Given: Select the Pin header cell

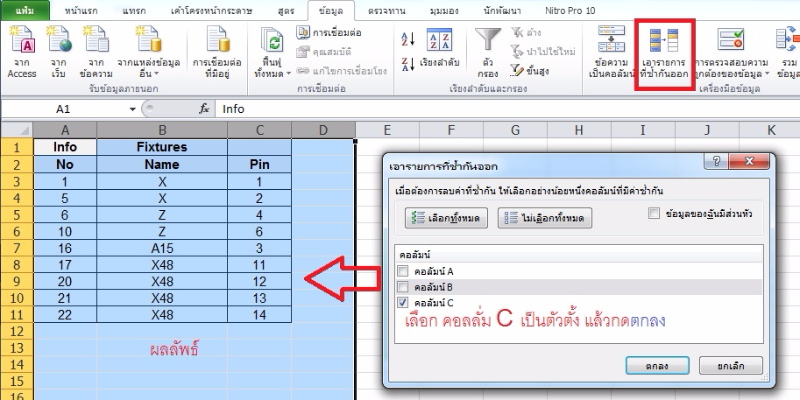Looking at the screenshot, I should (260, 164).
